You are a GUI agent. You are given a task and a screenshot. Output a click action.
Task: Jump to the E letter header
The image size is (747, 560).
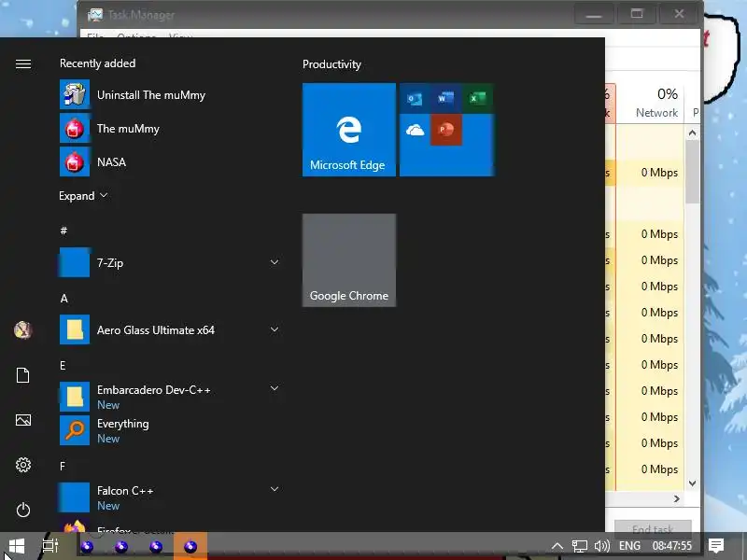tap(63, 366)
